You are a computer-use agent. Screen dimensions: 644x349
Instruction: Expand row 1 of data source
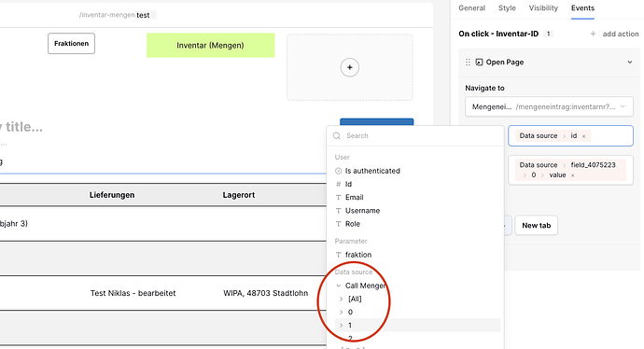pos(341,325)
